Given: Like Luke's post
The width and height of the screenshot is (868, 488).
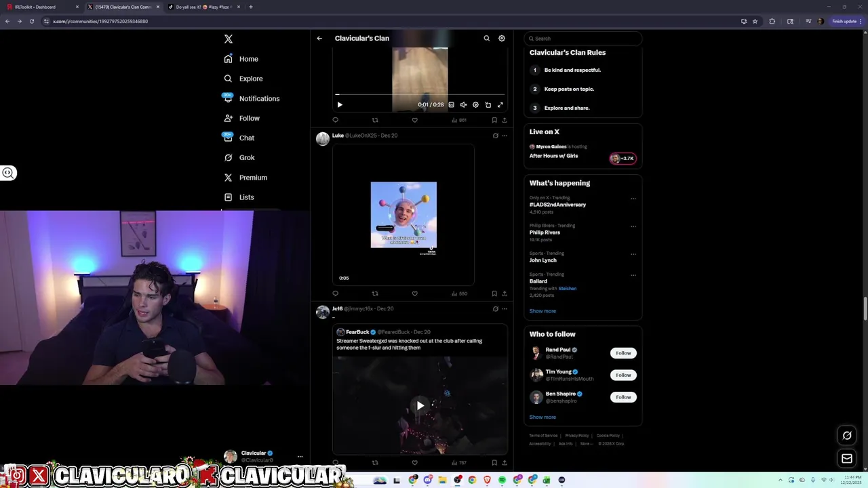Looking at the screenshot, I should coord(415,293).
